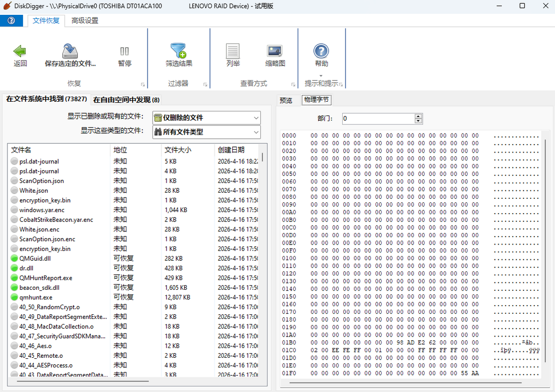Open the file type dropdown (所有文件类型)

pyautogui.click(x=256, y=132)
